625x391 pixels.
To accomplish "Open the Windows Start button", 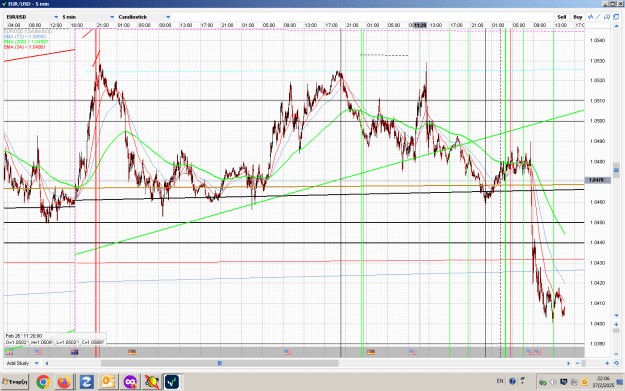I will [x=15, y=382].
